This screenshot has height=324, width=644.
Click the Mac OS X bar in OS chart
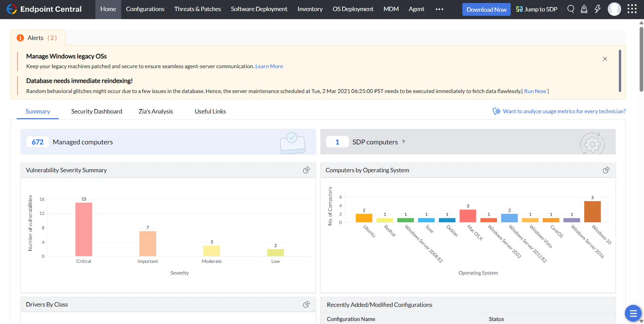pos(468,216)
